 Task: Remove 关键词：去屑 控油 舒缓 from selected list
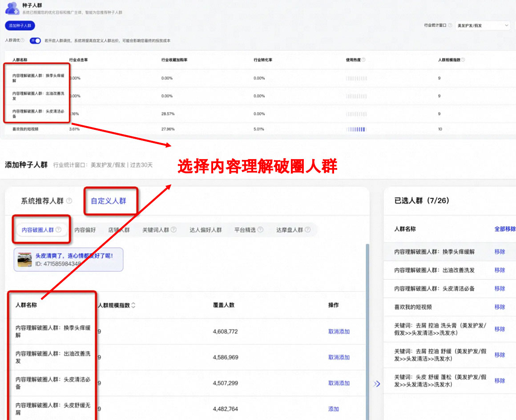[x=500, y=355]
